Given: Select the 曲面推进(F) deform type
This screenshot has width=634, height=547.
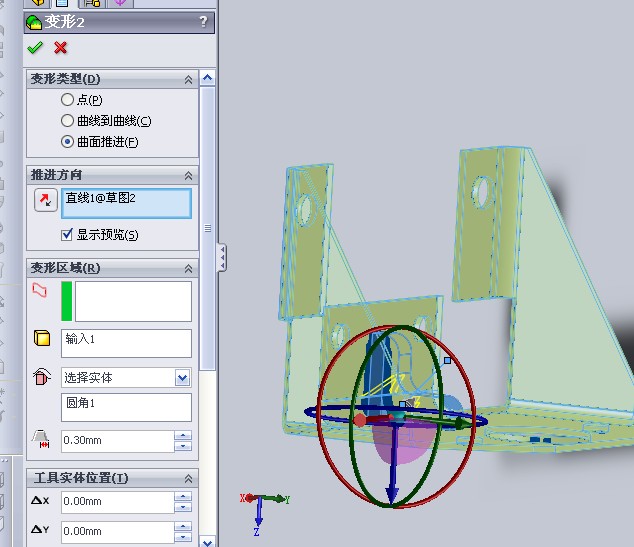Looking at the screenshot, I should [67, 142].
